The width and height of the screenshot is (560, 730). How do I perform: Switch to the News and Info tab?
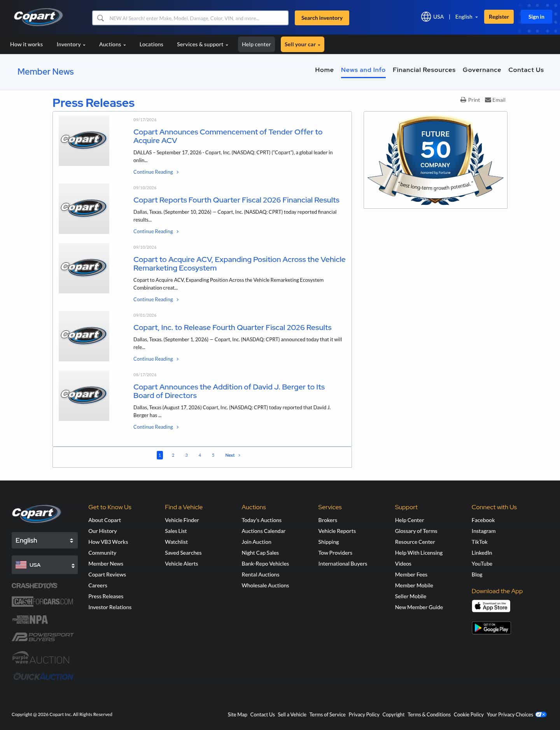[363, 70]
